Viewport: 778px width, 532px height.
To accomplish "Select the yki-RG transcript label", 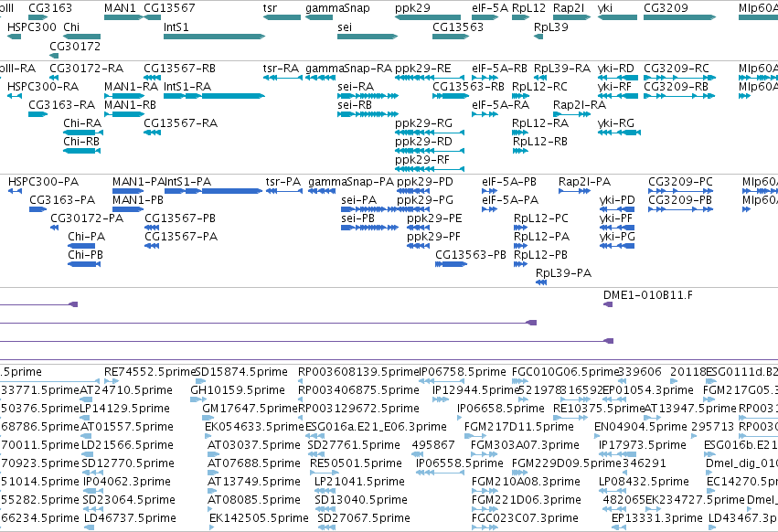I will pyautogui.click(x=616, y=123).
